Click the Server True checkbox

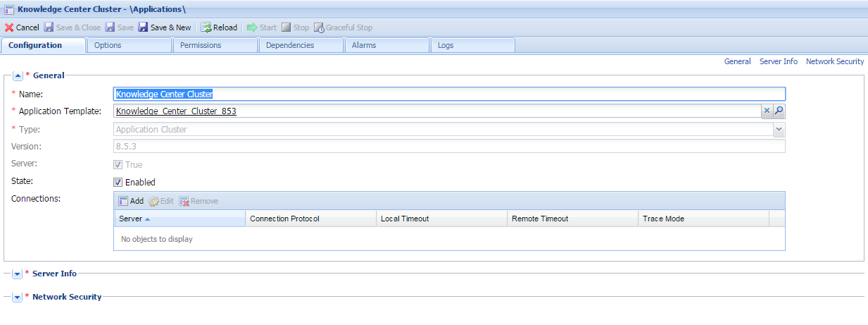(x=118, y=165)
